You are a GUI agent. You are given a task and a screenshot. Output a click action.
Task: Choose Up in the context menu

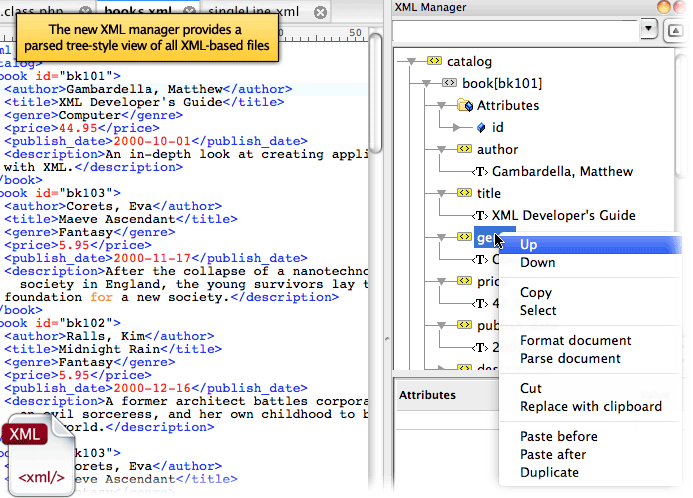(x=590, y=244)
